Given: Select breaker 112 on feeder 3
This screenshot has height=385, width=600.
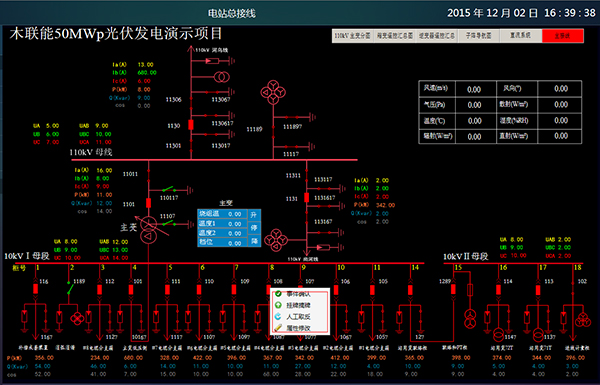Looking at the screenshot, I should pyautogui.click(x=99, y=290).
